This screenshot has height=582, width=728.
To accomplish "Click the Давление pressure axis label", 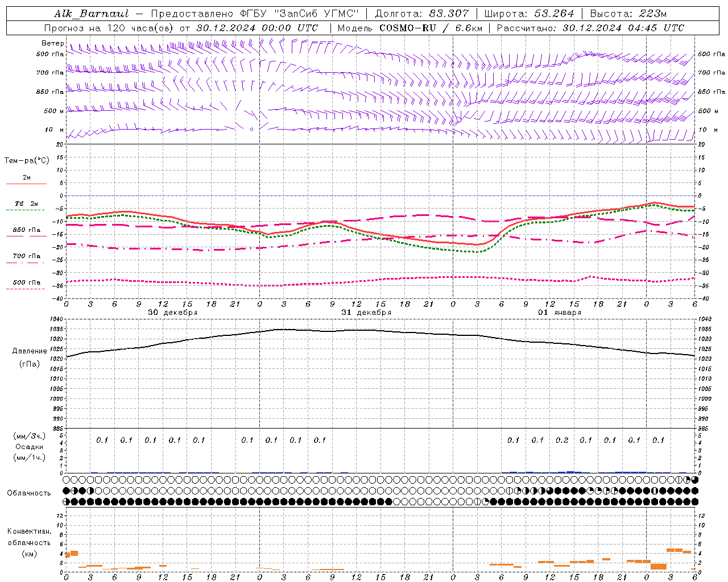I will click(30, 351).
